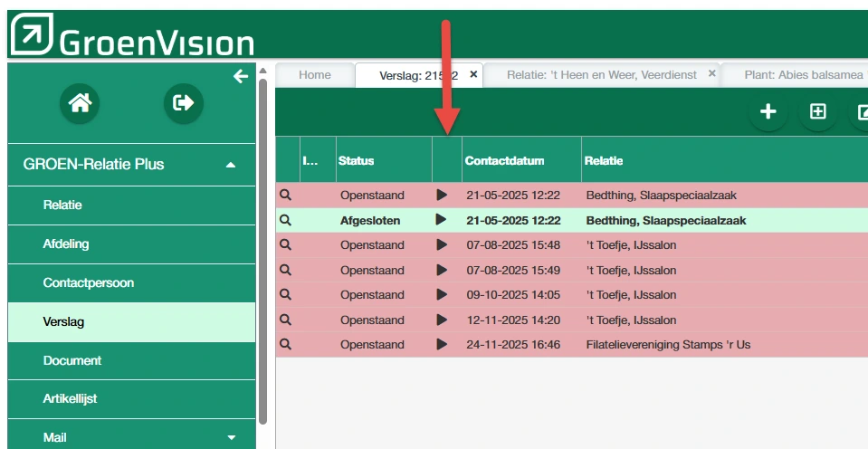This screenshot has height=449, width=868.
Task: Click magnifier icon for 07-08-2025 15:49 row
Action: pos(285,270)
